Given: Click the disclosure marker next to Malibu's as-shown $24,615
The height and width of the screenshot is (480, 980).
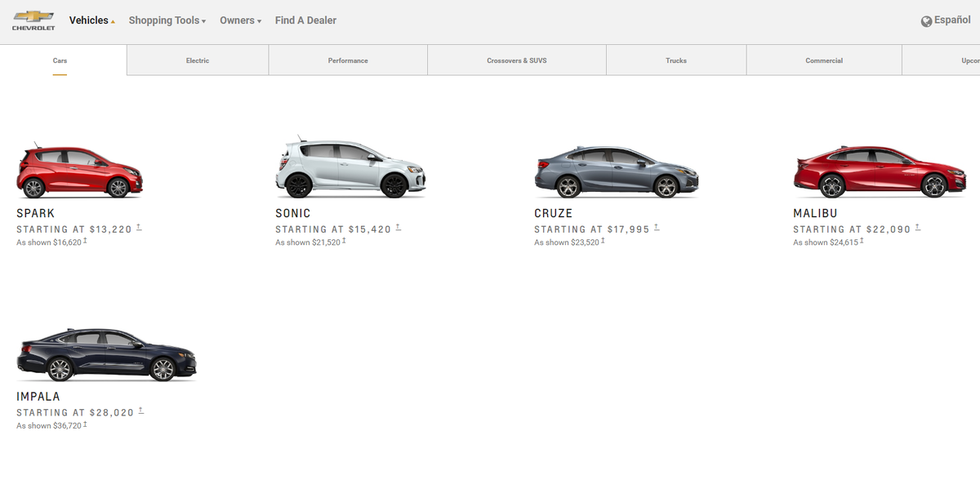Looking at the screenshot, I should coord(862,241).
